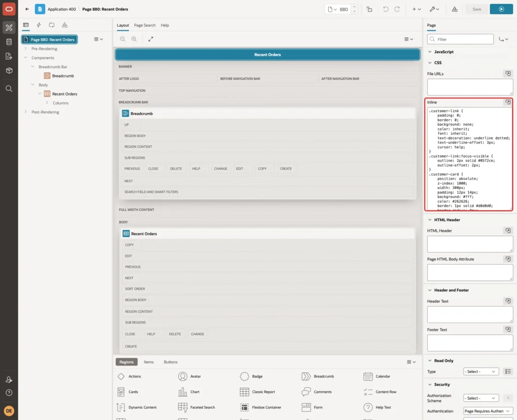Click the Redo icon

397,9
